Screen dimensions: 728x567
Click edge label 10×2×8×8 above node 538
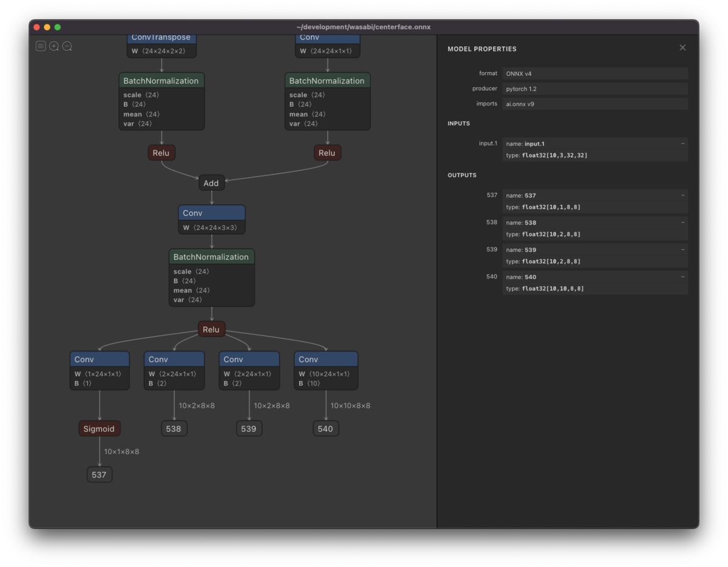tap(197, 406)
